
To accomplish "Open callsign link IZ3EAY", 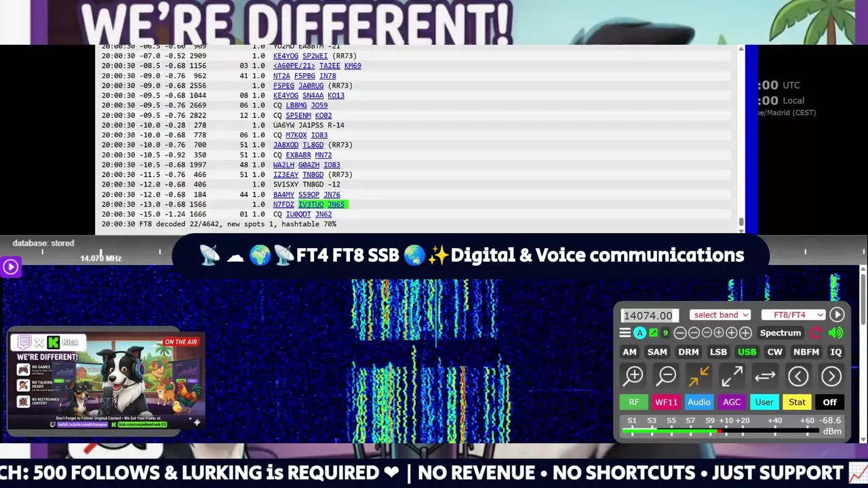I will (x=285, y=174).
